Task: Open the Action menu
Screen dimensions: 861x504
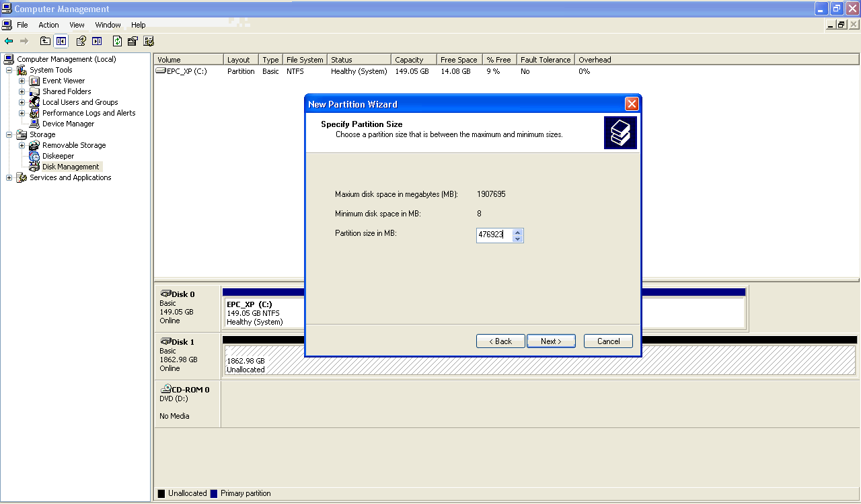Action: coord(48,25)
